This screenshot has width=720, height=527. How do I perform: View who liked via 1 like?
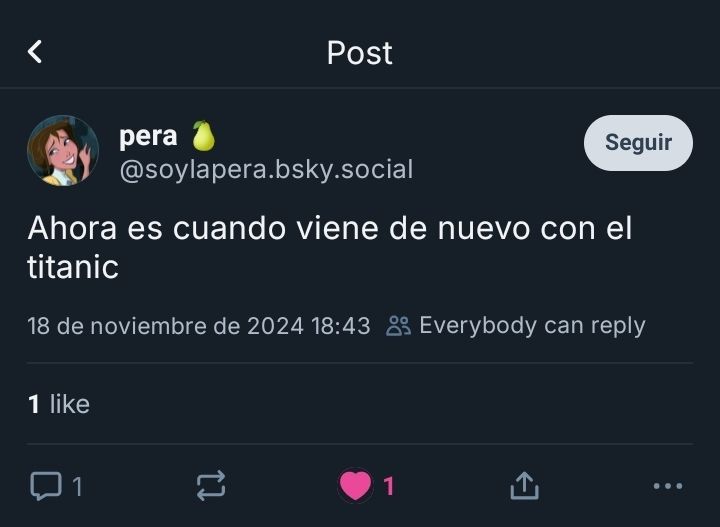(x=59, y=404)
